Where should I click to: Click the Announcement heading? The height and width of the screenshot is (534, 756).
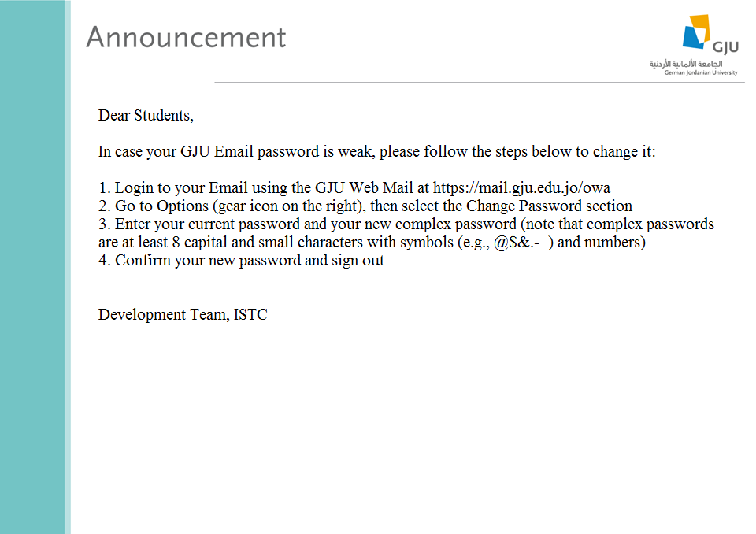click(186, 37)
